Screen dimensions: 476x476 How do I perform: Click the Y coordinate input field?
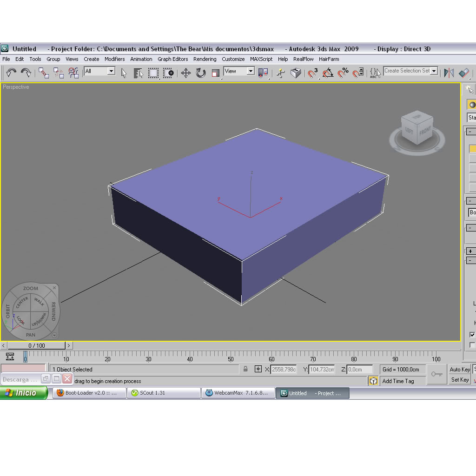(x=322, y=370)
